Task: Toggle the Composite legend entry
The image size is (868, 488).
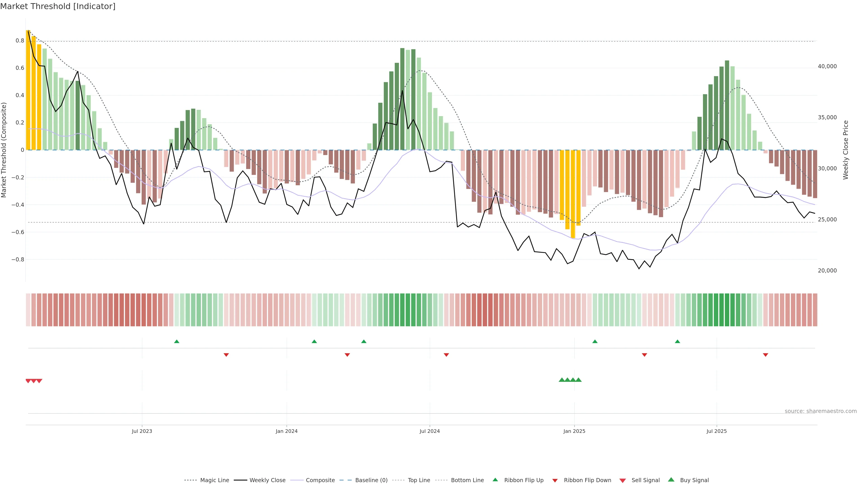Action: tap(320, 480)
